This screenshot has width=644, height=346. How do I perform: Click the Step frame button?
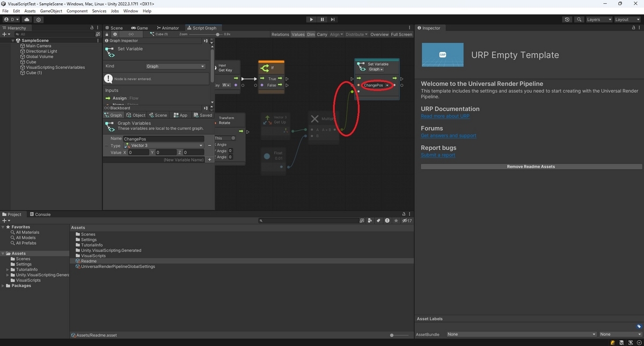(x=333, y=19)
